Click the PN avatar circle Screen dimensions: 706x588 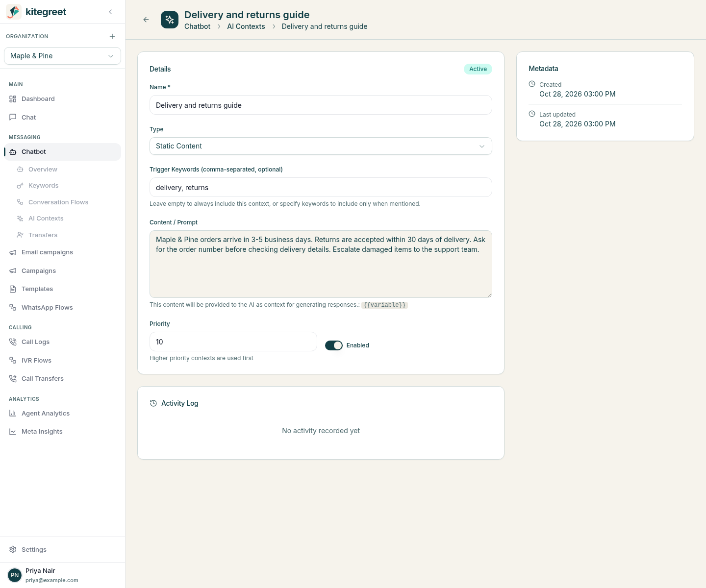(x=15, y=575)
